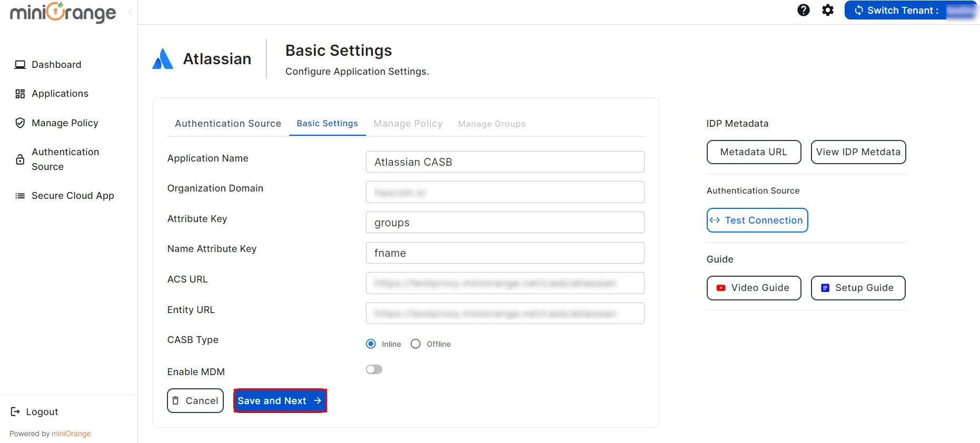
Task: Click the Application Name field
Action: click(505, 162)
